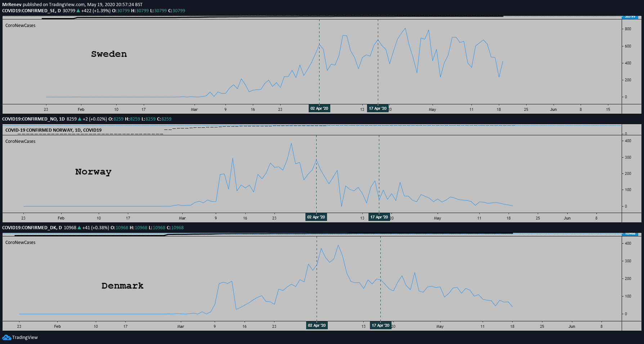Click the 30799 price tag on Sweden scale
The height and width of the screenshot is (344, 644).
[630, 17]
